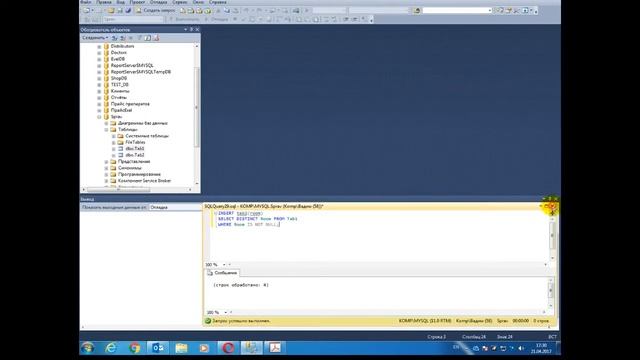Screen dimensions: 640x360
Task: Click the query editor vertical scrollbar
Action: (553, 237)
